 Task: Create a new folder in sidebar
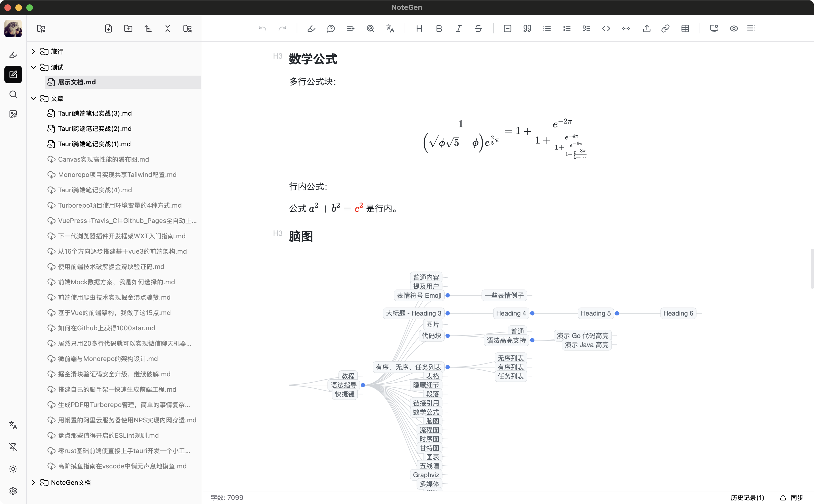click(x=128, y=29)
